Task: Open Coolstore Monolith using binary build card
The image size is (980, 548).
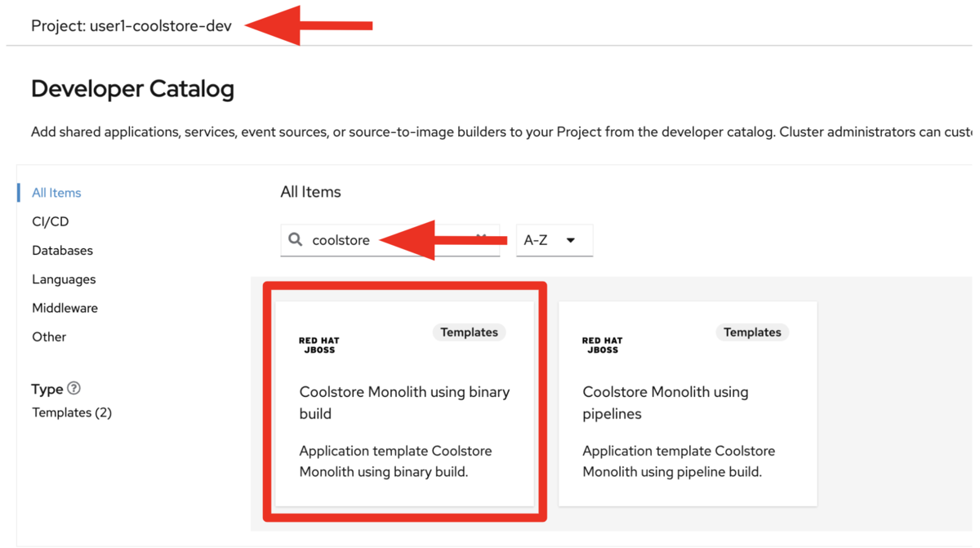Action: coord(404,403)
